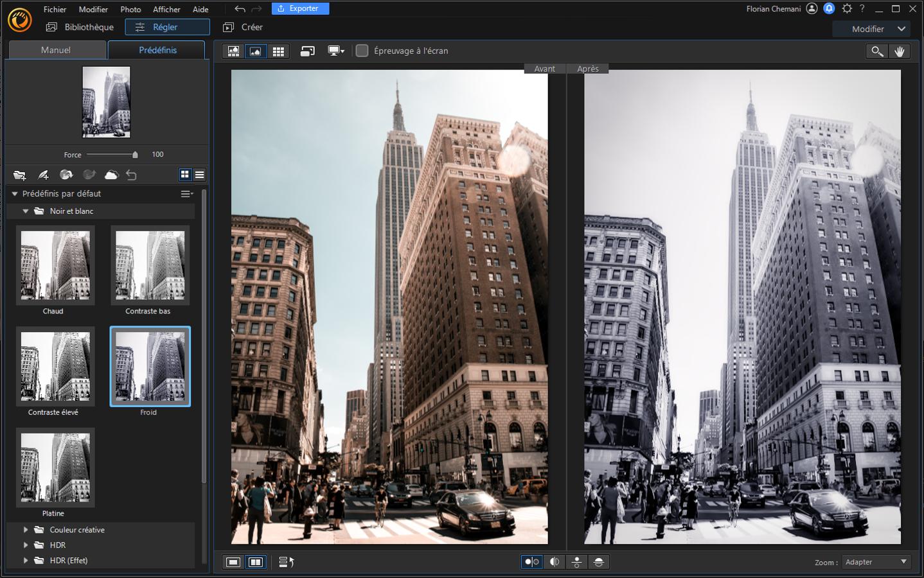This screenshot has width=924, height=578.
Task: Apply the Chaud preset thumbnail
Action: (55, 265)
